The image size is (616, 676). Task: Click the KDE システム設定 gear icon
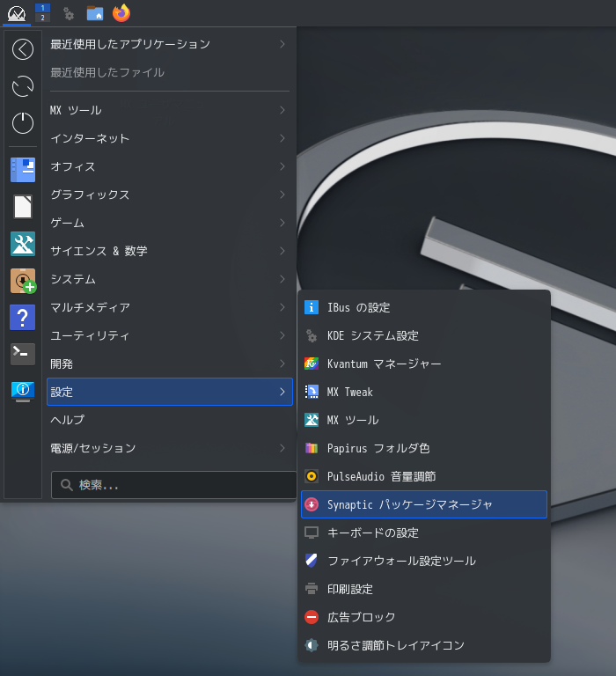click(x=312, y=335)
